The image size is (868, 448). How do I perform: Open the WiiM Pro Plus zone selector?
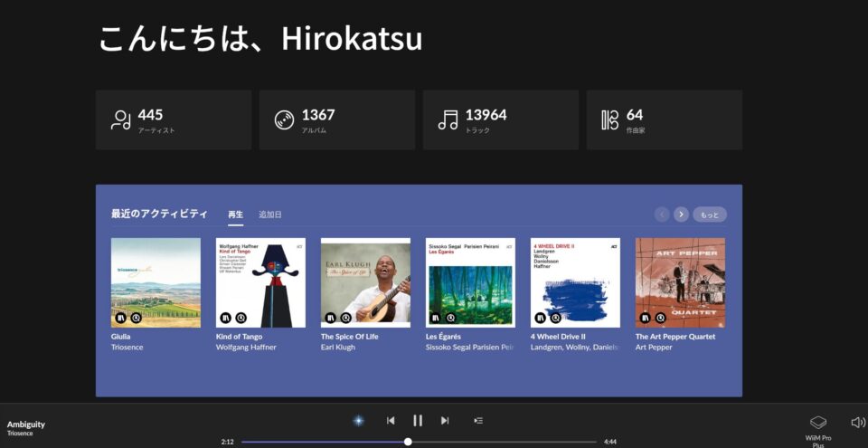[x=818, y=432]
